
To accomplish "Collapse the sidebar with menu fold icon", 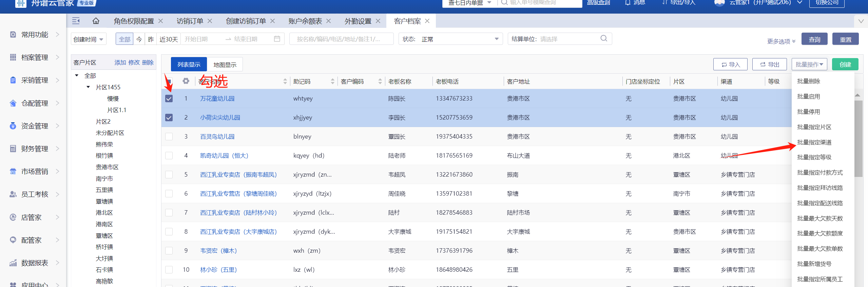I will coord(76,21).
